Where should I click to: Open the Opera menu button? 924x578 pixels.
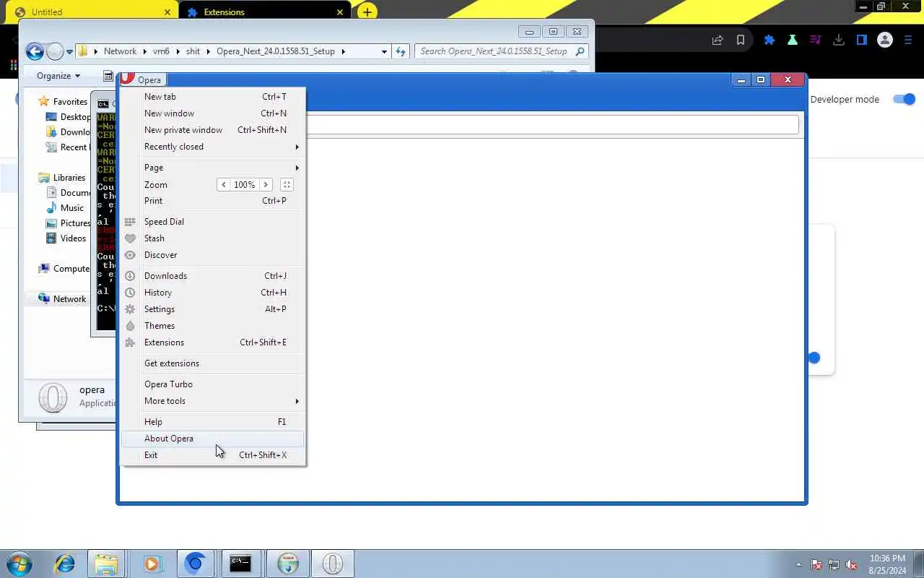[x=142, y=79]
